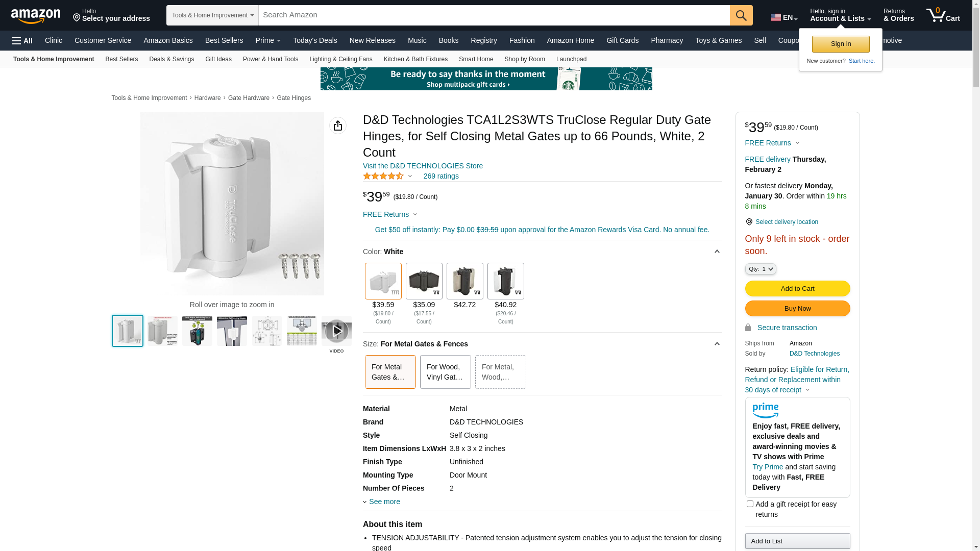
Task: Open the All hamburger menu
Action: (22, 41)
